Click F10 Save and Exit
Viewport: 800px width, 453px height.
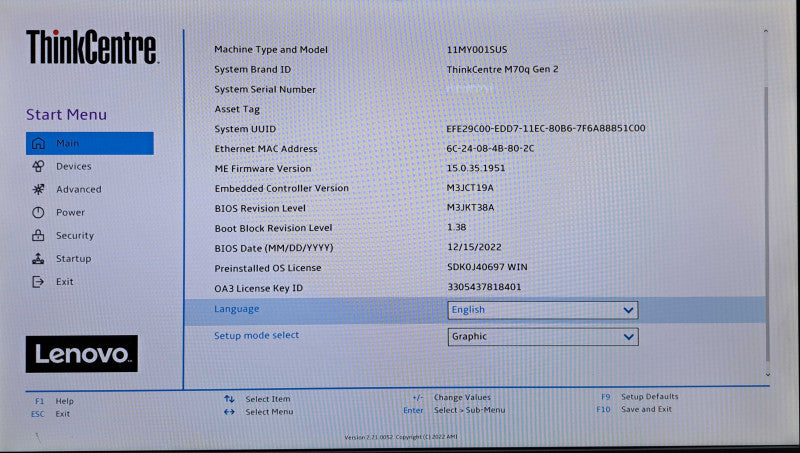pos(634,409)
